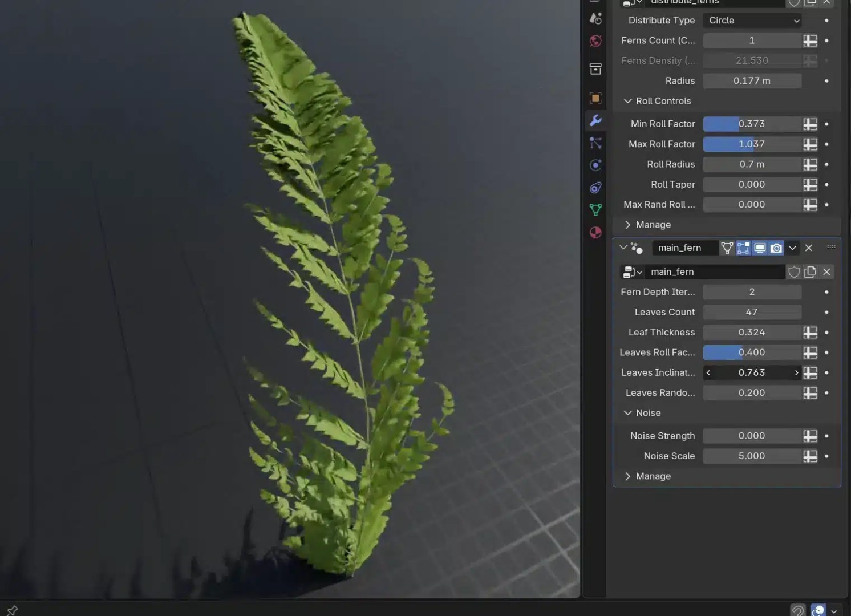Screen dimensions: 851x616
Task: Toggle edit mode display for main_fern modifier
Action: (x=743, y=248)
